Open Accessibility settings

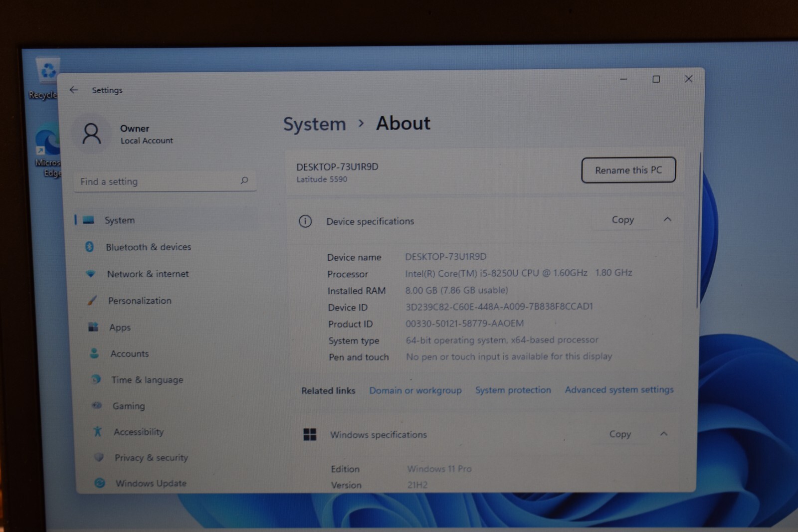139,432
